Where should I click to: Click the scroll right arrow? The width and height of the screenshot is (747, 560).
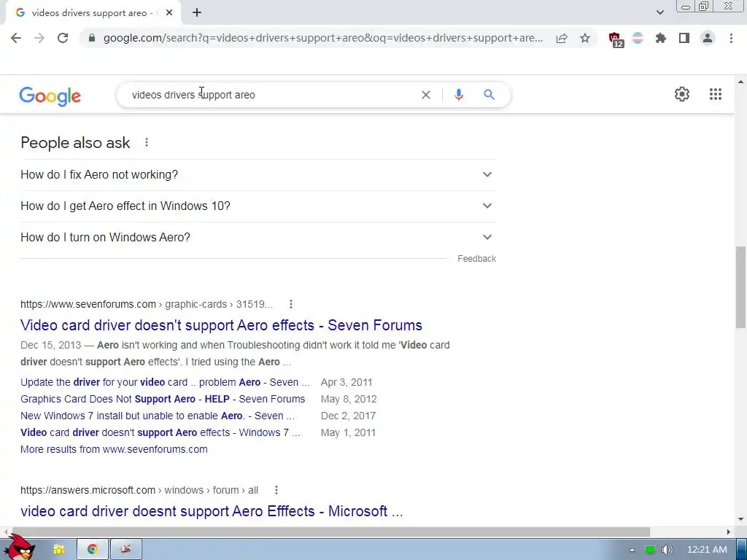click(x=729, y=532)
